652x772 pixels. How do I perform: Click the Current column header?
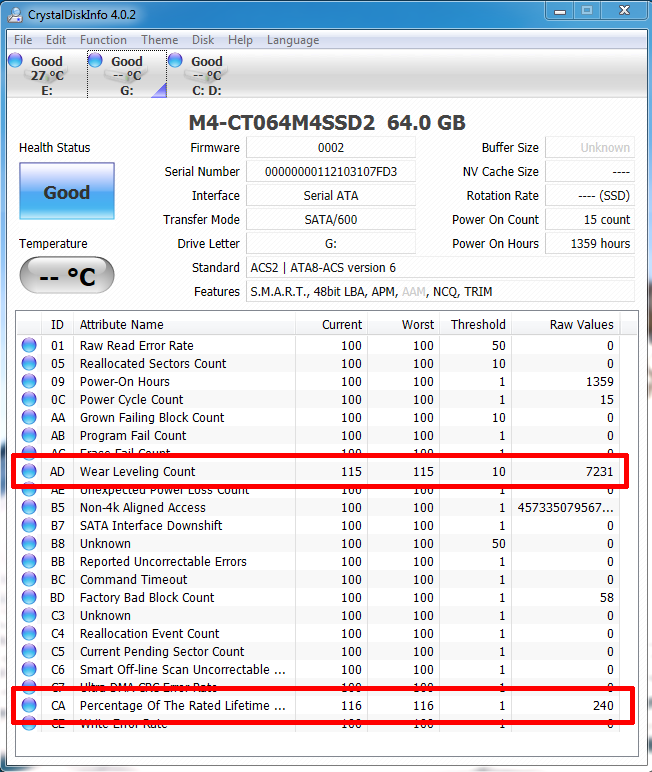331,325
